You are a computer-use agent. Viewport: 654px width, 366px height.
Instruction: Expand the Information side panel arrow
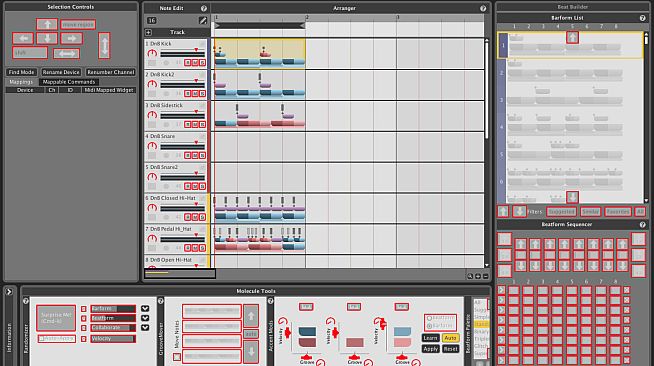tap(9, 292)
